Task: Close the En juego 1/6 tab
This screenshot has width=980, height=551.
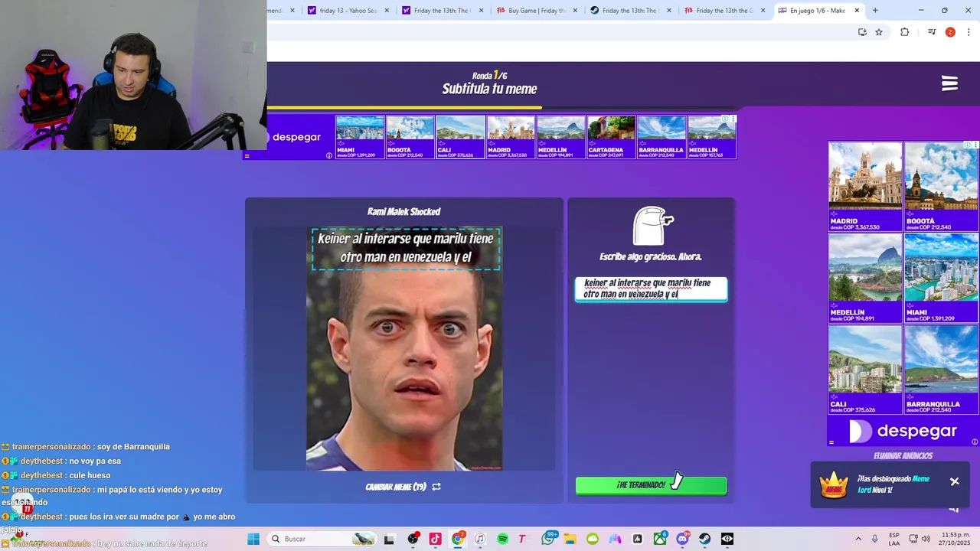Action: [857, 11]
